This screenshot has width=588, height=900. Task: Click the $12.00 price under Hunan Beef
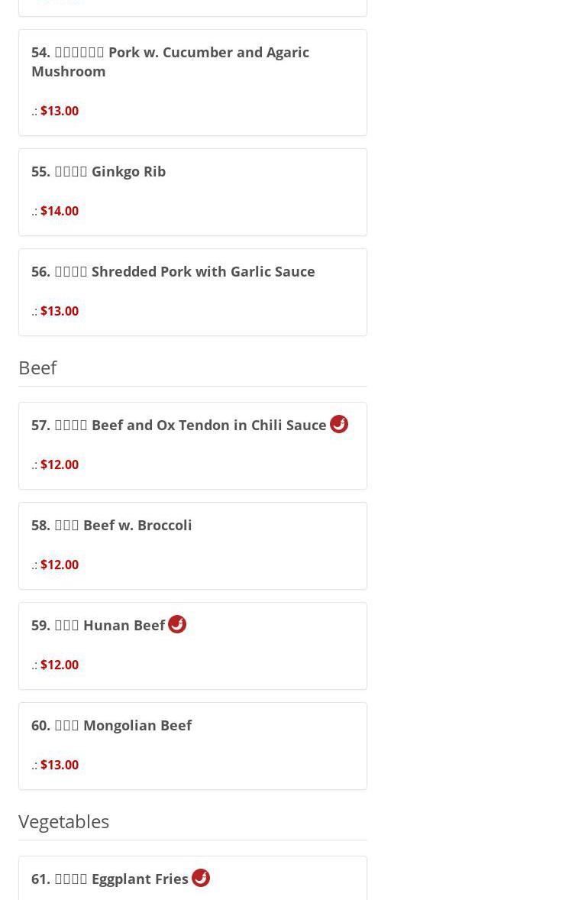60,665
